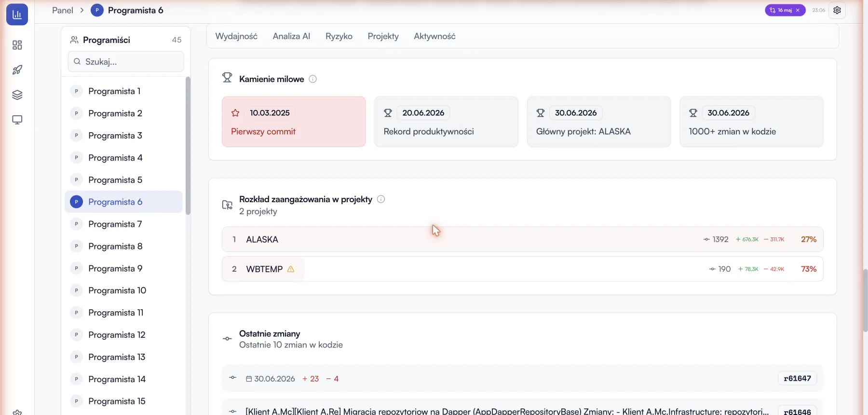This screenshot has width=868, height=415.
Task: Open the Ryzyko tab
Action: pyautogui.click(x=339, y=36)
